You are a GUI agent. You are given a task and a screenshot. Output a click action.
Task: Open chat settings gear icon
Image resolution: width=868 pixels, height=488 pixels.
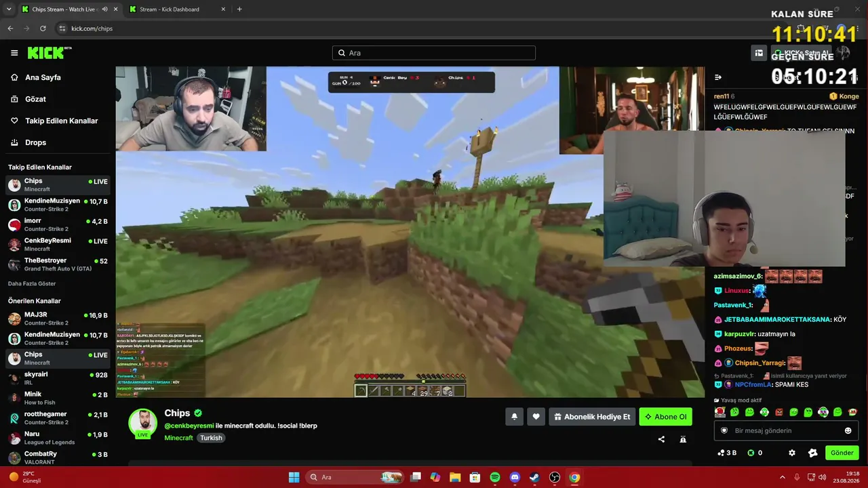pyautogui.click(x=791, y=453)
